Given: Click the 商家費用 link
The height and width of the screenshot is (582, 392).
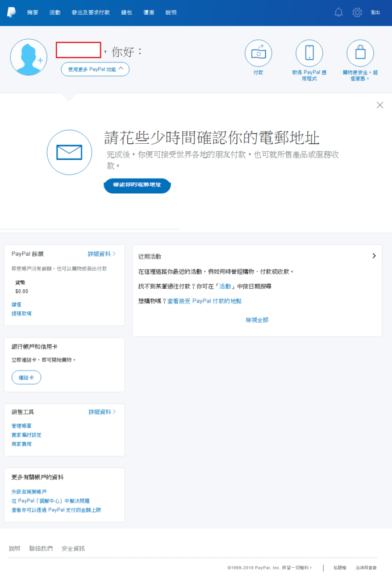Looking at the screenshot, I should (x=22, y=444).
